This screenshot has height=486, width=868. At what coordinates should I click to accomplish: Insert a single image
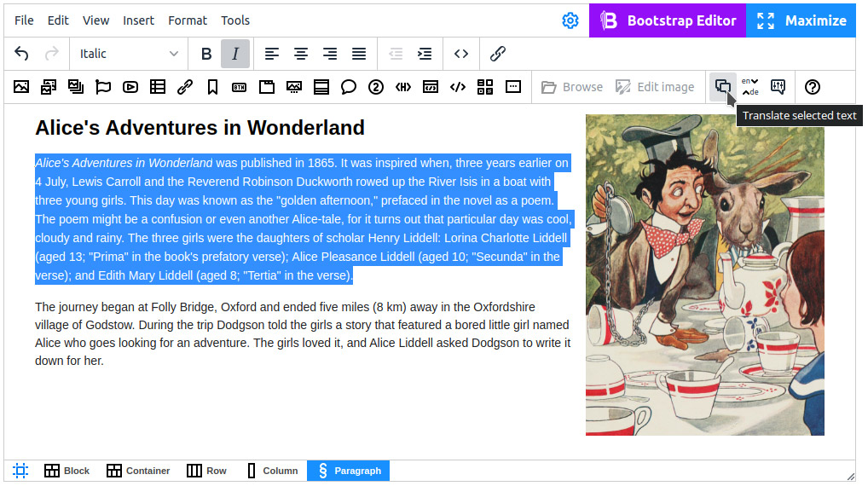(x=21, y=87)
